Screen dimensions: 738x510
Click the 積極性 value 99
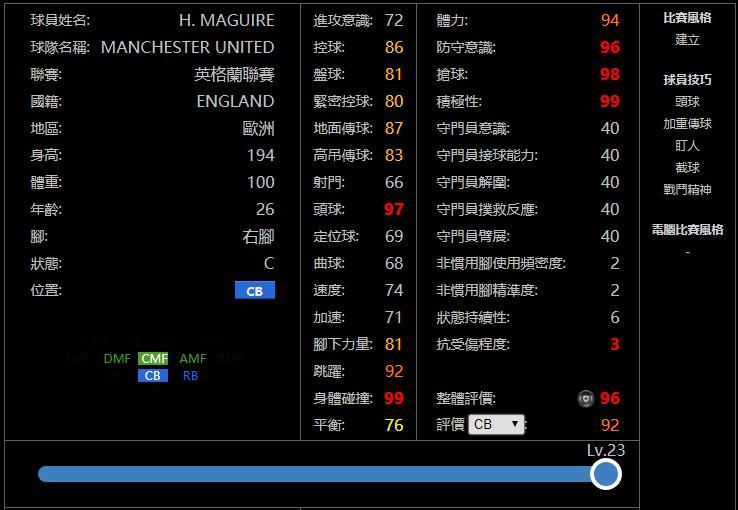pyautogui.click(x=610, y=101)
